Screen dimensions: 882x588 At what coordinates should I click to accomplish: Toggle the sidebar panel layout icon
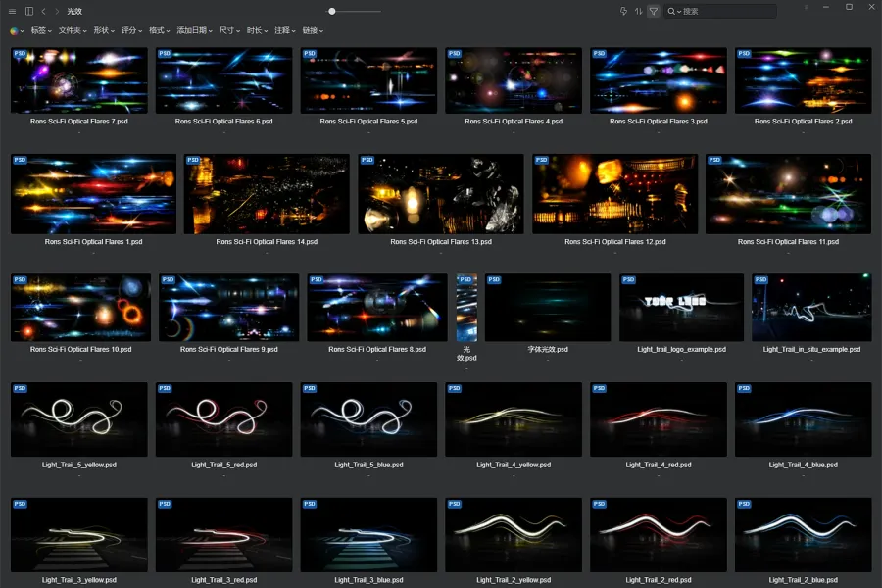coord(29,11)
